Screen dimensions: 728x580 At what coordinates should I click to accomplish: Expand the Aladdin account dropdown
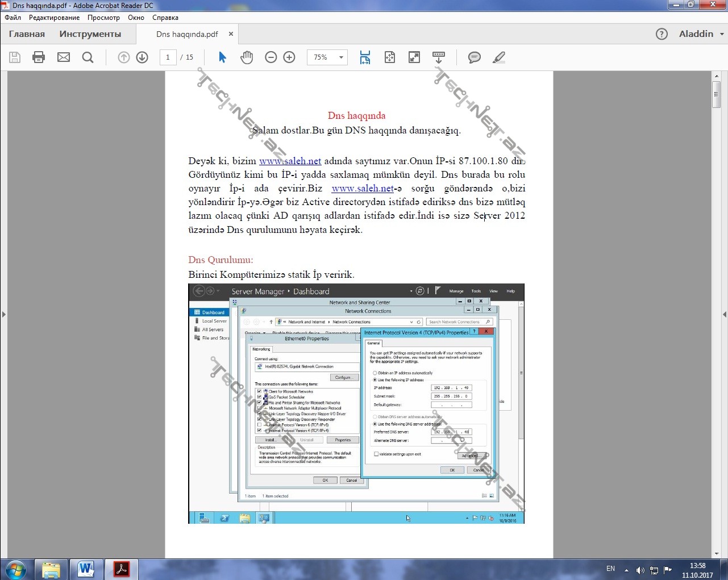coord(701,34)
